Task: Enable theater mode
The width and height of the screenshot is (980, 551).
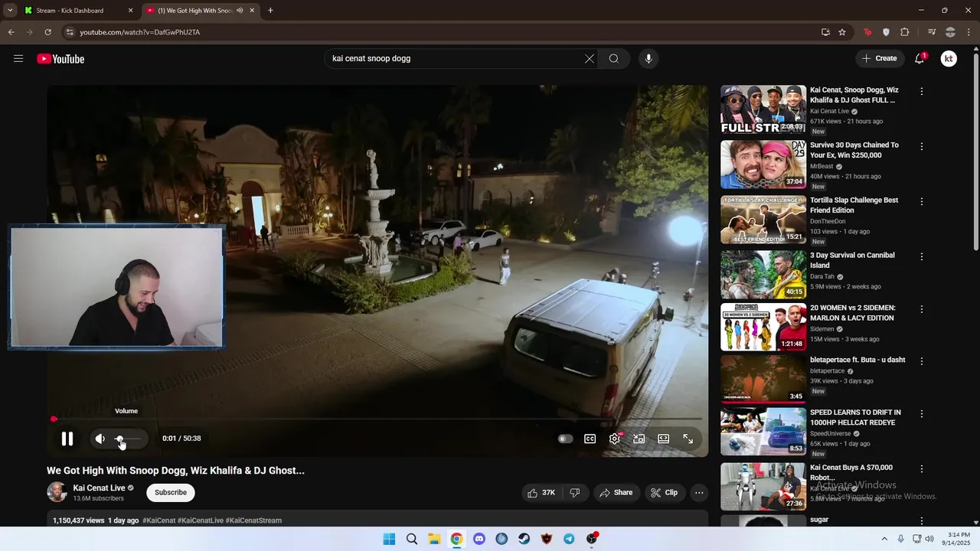Action: [x=664, y=439]
